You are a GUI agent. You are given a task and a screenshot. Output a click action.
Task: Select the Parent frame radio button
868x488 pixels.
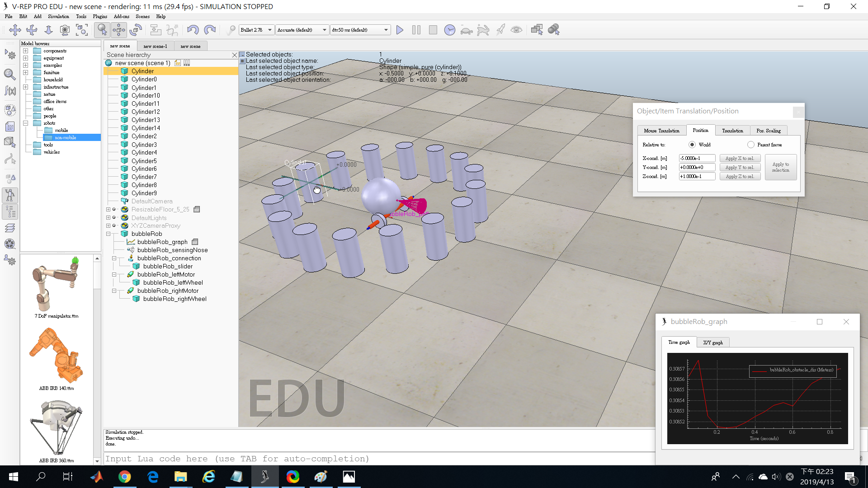click(x=751, y=145)
